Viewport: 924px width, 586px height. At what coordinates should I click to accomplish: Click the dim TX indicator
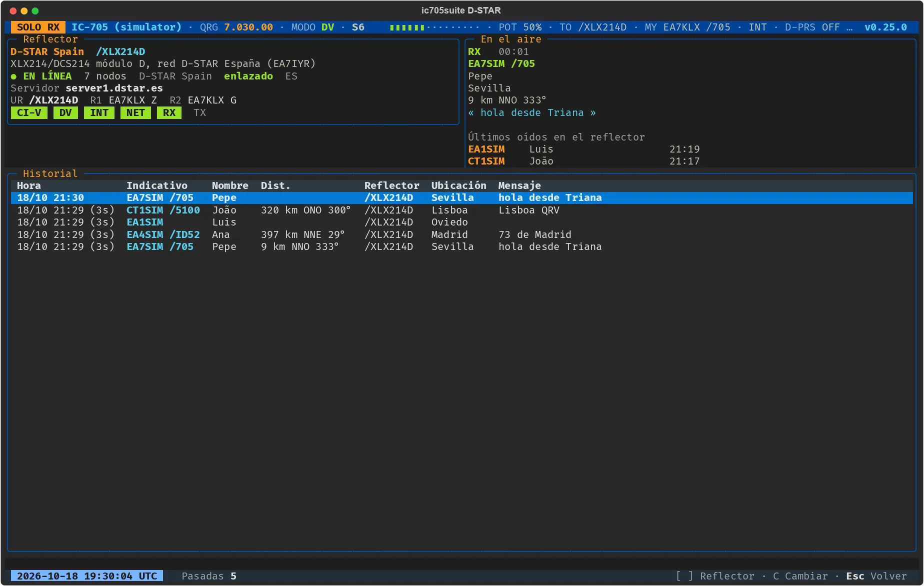[x=199, y=113]
